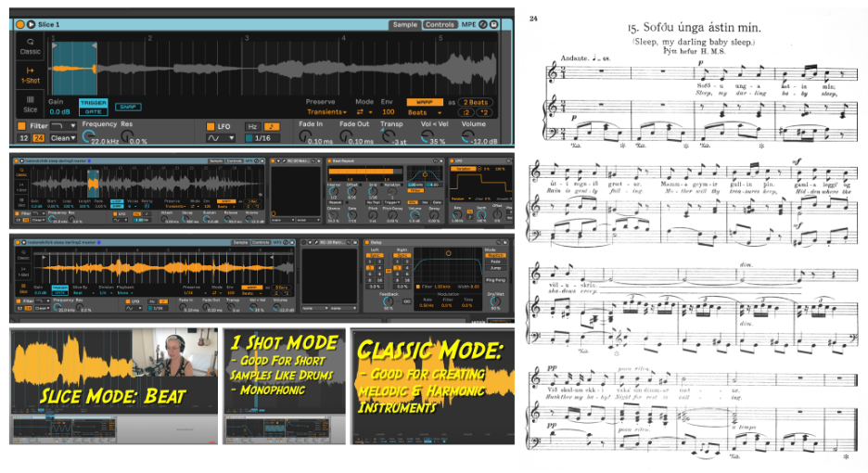868x473 pixels.
Task: Switch to the MPE tab in Slice 1
Action: point(469,25)
